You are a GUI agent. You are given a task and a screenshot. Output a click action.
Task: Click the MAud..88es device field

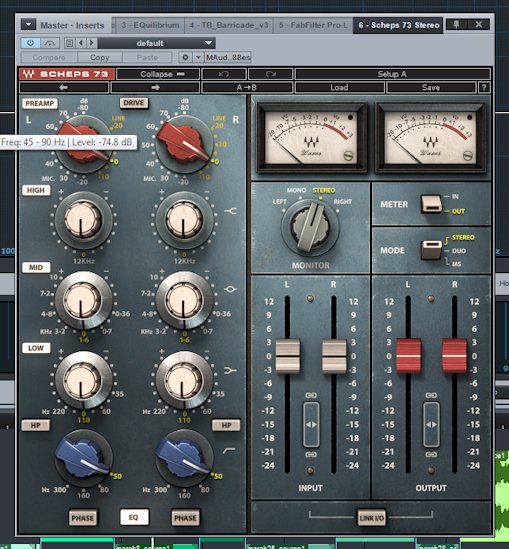click(228, 57)
